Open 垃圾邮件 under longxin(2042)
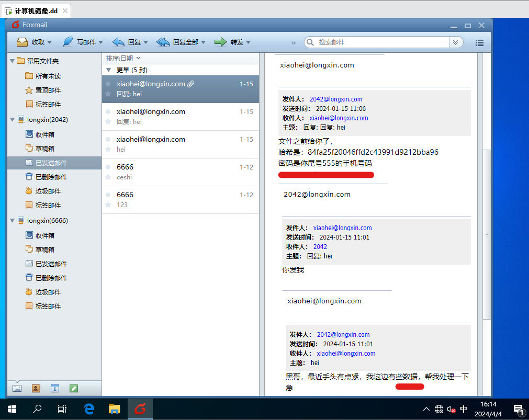The width and height of the screenshot is (529, 420). [x=48, y=191]
